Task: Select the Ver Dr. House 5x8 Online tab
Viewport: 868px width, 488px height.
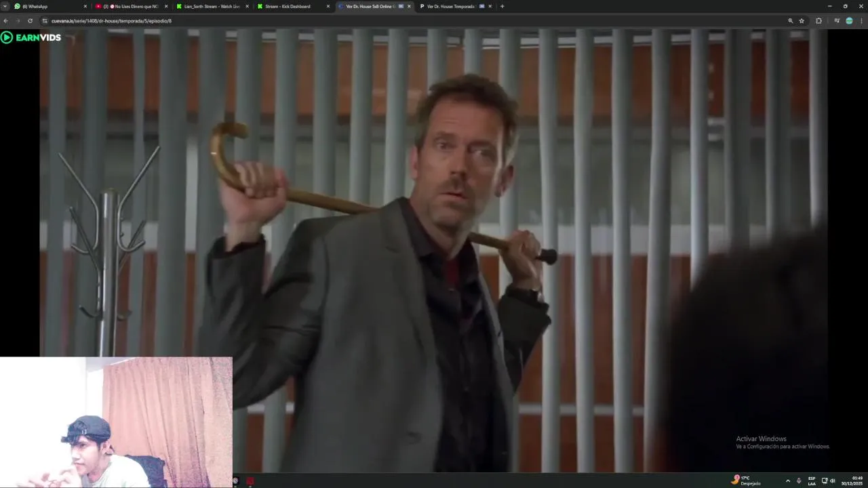Action: (374, 6)
